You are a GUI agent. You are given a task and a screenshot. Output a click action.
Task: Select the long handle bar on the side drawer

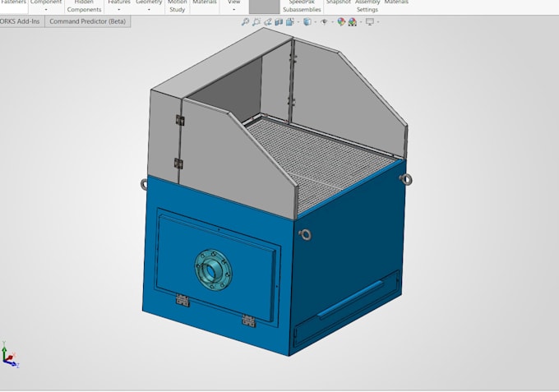(351, 299)
